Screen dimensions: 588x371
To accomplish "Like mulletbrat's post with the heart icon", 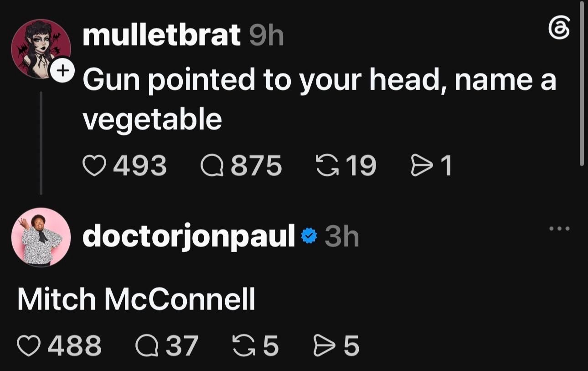I will [x=94, y=165].
